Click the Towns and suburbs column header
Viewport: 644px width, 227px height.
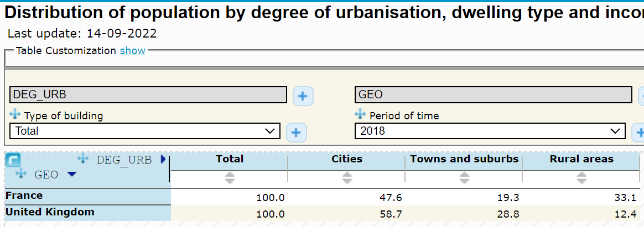(465, 159)
